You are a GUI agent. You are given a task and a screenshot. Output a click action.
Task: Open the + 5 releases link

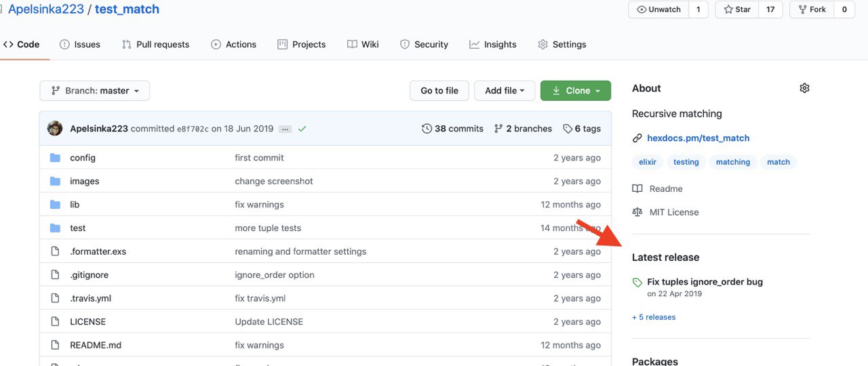click(654, 317)
